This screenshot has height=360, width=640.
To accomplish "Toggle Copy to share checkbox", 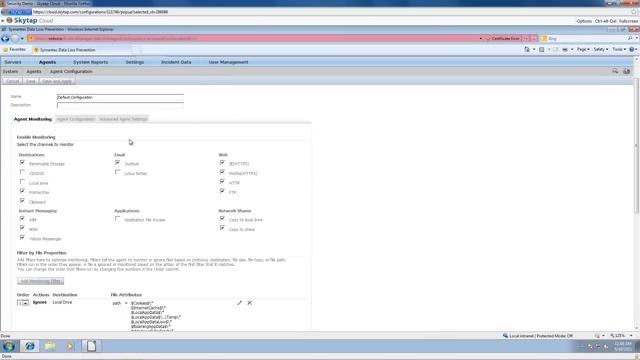I will click(222, 228).
